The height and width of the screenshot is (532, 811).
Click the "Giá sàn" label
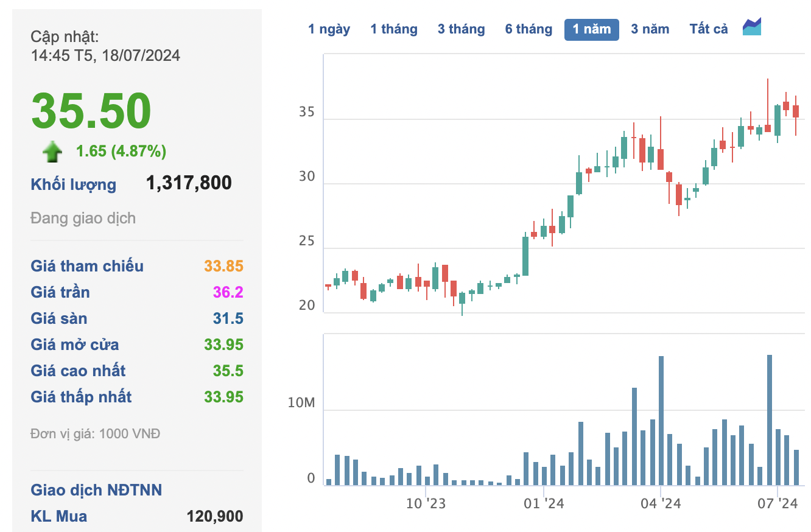tap(59, 318)
